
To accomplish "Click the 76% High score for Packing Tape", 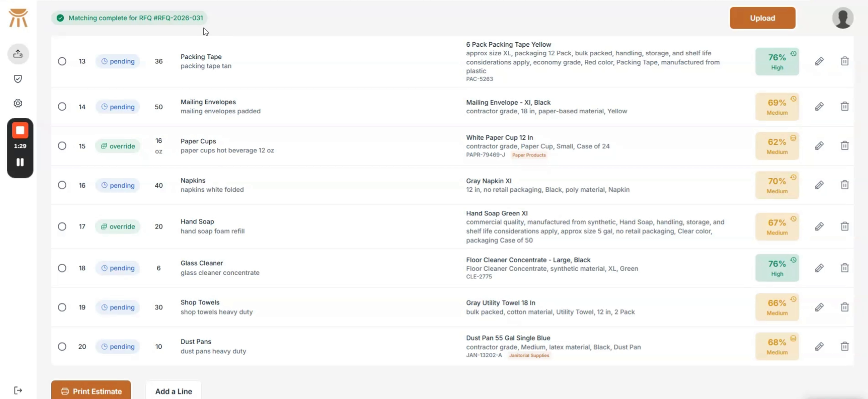I will 777,62.
